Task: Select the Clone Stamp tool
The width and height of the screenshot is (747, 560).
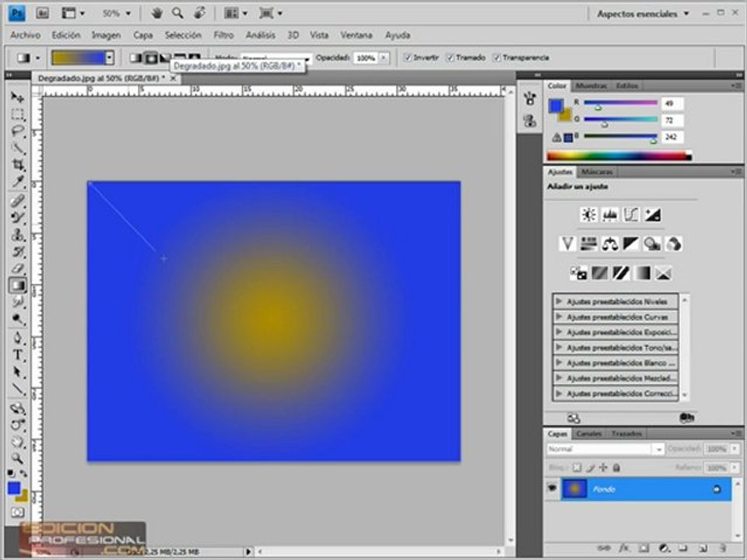Action: tap(18, 235)
